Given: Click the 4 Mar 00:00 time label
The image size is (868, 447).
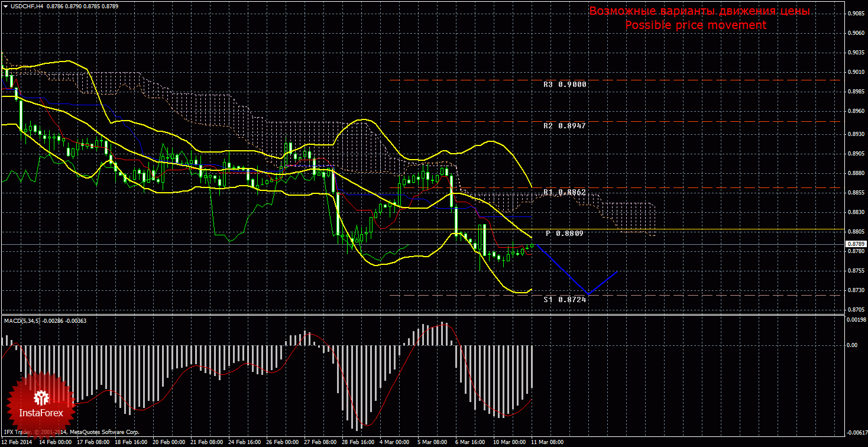Looking at the screenshot, I should point(395,442).
